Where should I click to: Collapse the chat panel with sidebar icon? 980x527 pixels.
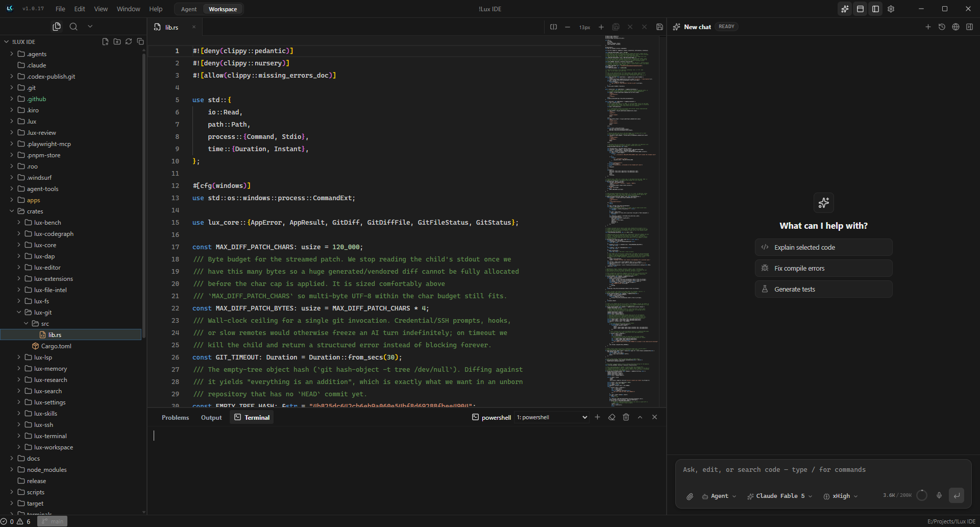[969, 27]
